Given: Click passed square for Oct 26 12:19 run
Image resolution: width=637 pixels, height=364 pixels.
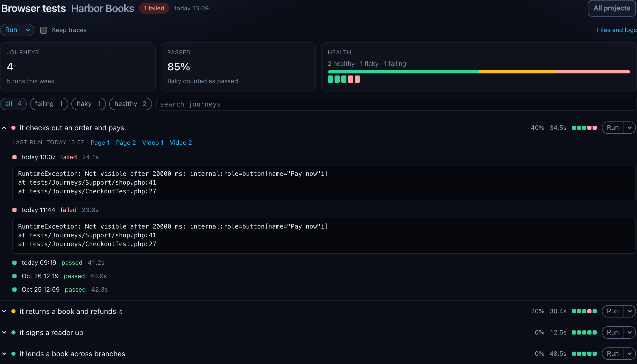Looking at the screenshot, I should pyautogui.click(x=14, y=276).
